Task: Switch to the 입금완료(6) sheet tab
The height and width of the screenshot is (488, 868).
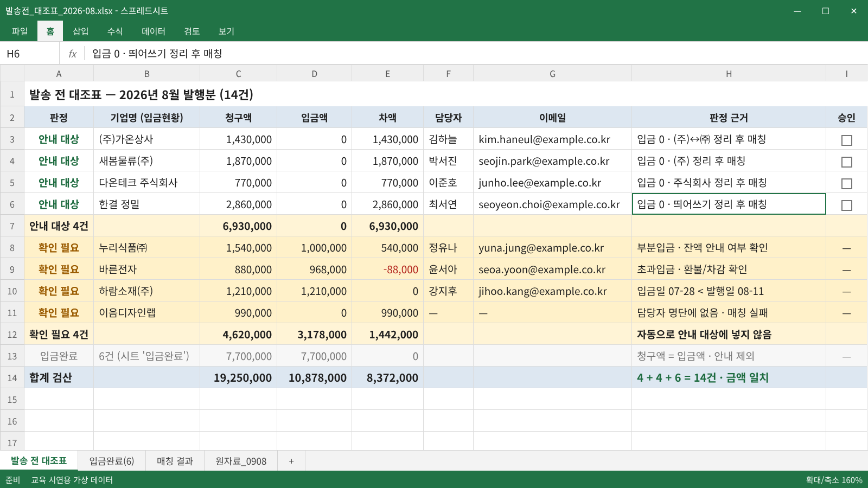Action: pos(111,461)
